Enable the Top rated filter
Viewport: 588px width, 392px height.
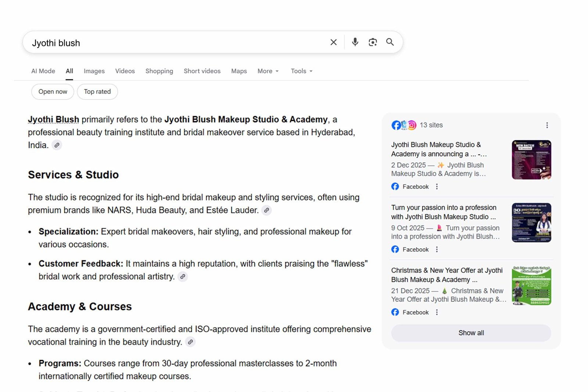97,91
